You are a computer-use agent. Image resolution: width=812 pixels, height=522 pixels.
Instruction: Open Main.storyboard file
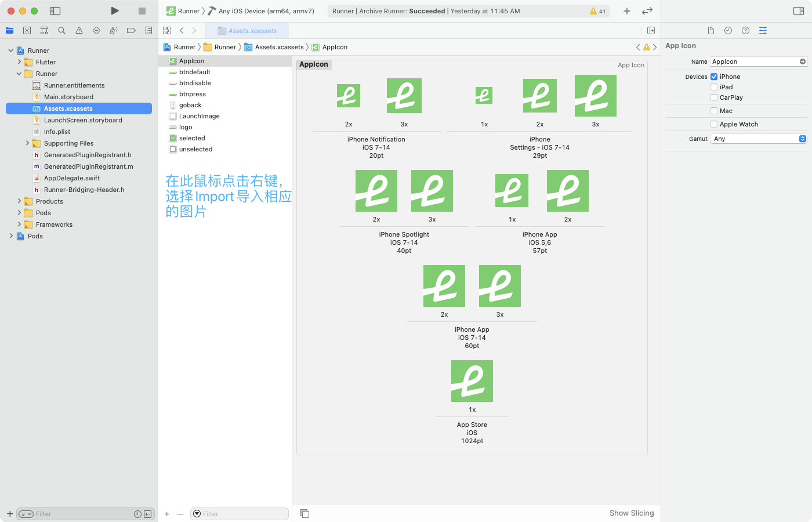tap(68, 97)
